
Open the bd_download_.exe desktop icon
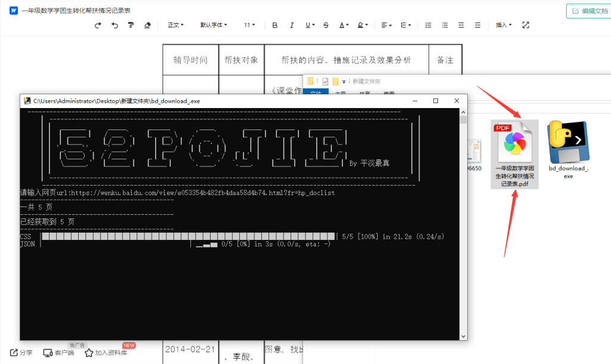[567, 143]
